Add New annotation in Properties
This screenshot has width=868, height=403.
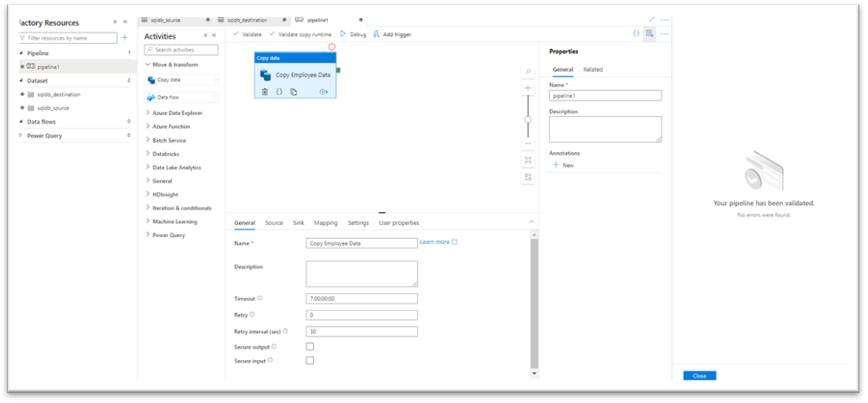point(563,165)
